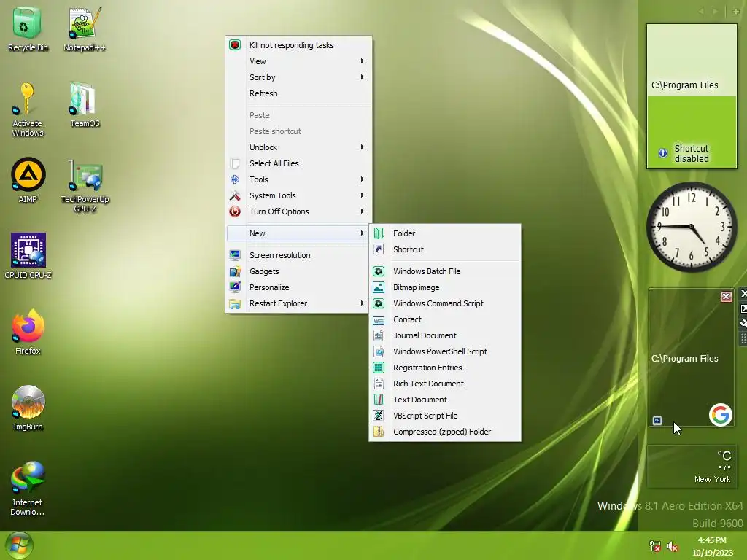Select the TeamOS desktop icon

pos(85,105)
